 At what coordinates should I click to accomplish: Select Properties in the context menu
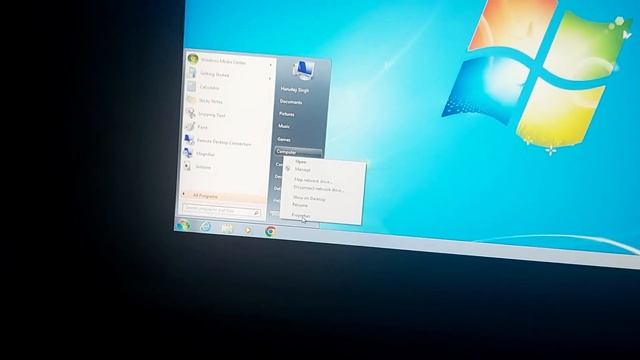pyautogui.click(x=301, y=215)
